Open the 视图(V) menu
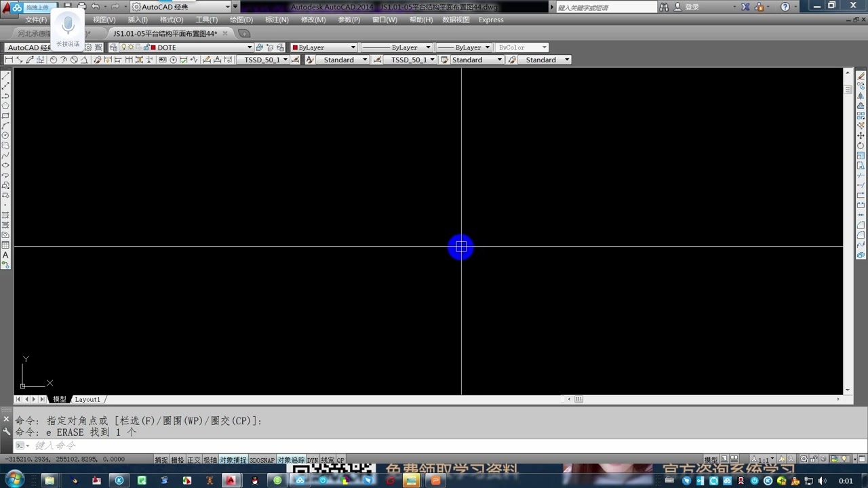Viewport: 868px width, 488px height. [x=104, y=20]
